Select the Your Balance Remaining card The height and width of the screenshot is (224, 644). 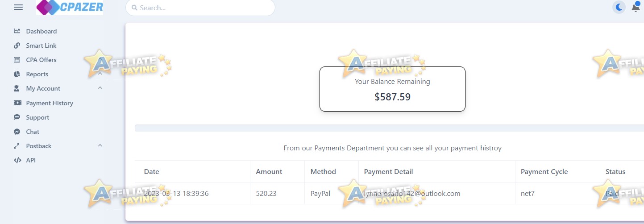tap(392, 89)
